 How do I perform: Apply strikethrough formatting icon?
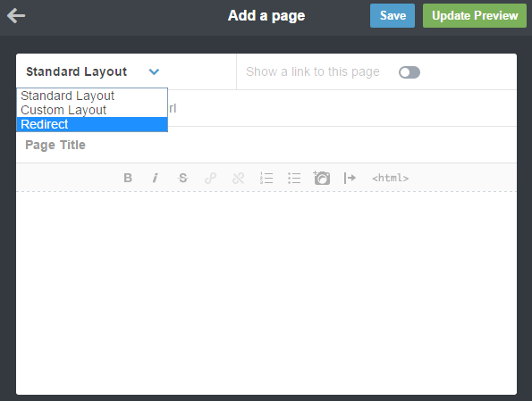[183, 178]
